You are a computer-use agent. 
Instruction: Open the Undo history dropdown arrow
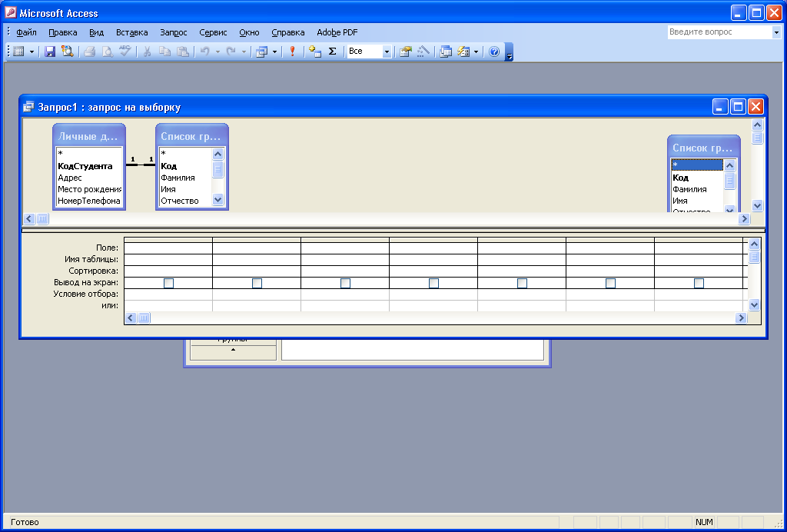pos(218,52)
